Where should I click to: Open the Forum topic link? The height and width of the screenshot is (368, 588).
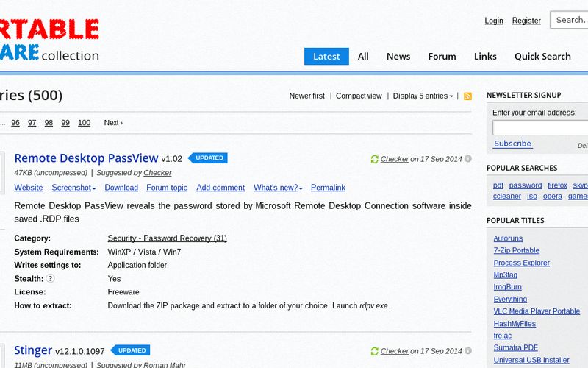167,188
